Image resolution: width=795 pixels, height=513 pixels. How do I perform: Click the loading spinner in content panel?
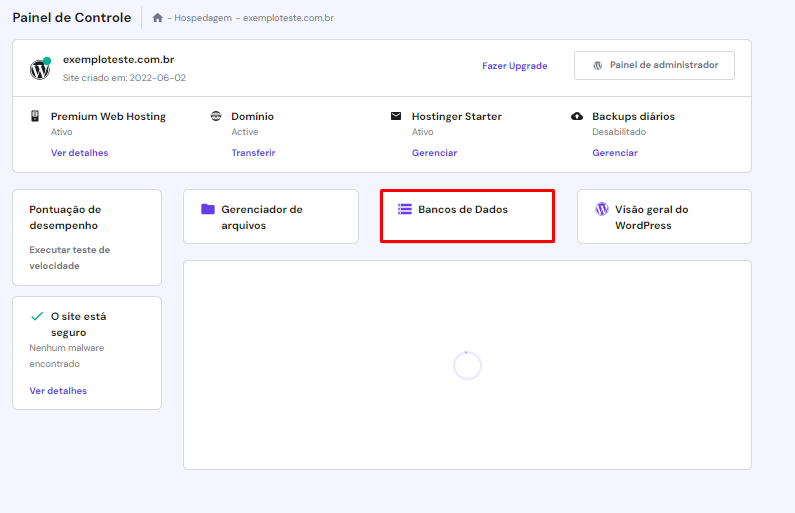click(x=467, y=365)
